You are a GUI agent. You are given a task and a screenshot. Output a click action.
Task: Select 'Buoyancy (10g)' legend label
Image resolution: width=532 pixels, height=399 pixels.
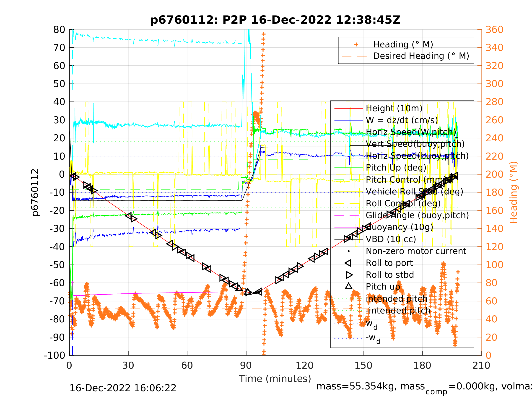click(x=399, y=227)
